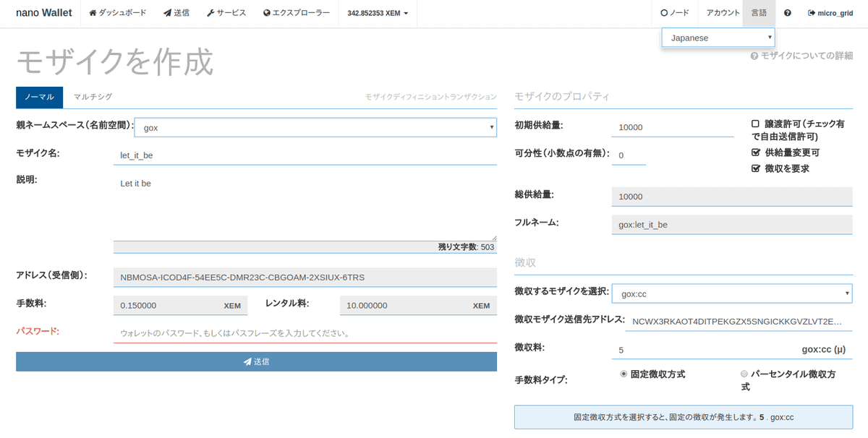Screen dimensions: 868x438
Task: Click the dashboard home icon
Action: click(x=93, y=13)
